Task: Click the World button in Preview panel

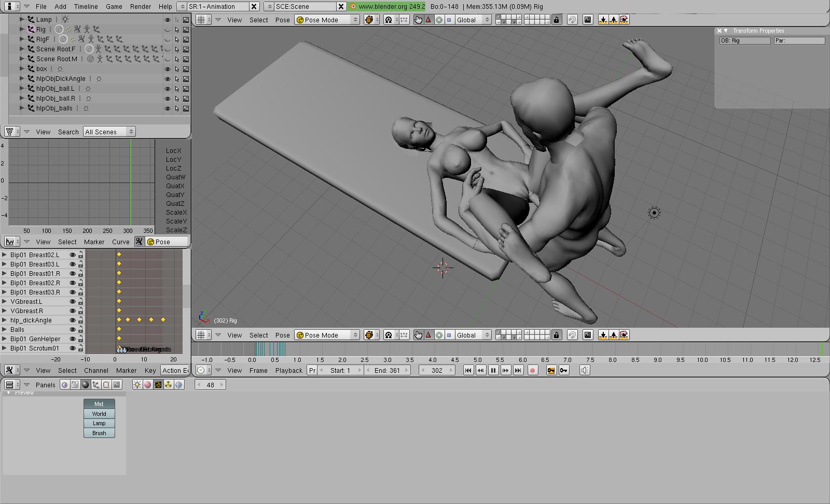Action: click(x=99, y=414)
